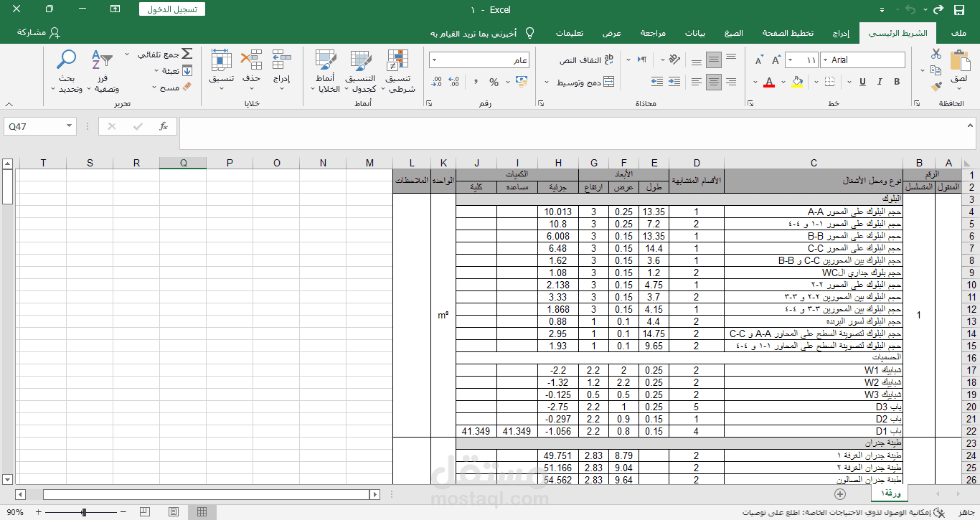Open Cell Styles (أنماط الخلايا)
980x520 pixels.
[326, 72]
